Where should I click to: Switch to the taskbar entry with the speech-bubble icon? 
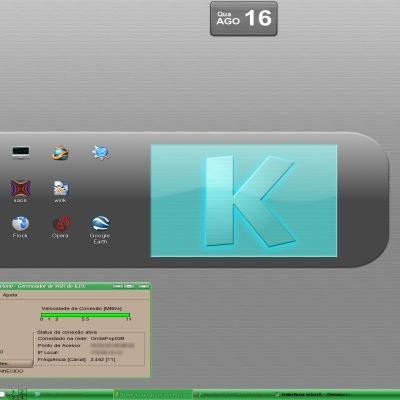point(73,395)
